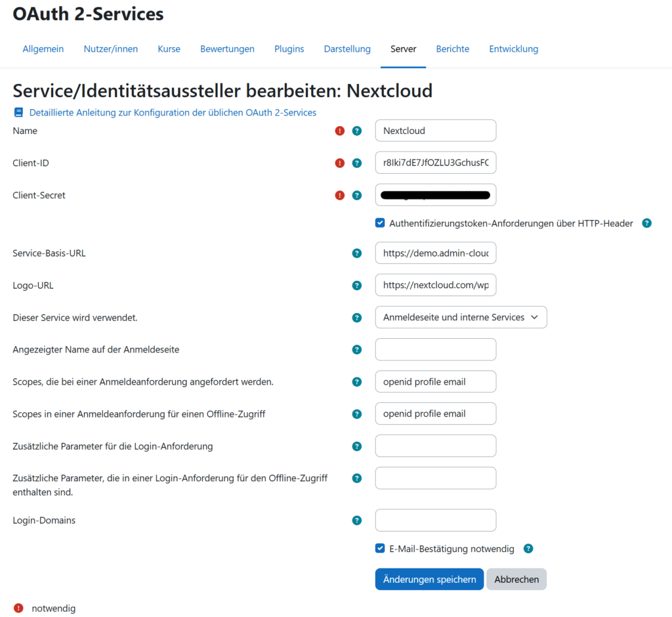Click help icon next to Name field
The width and height of the screenshot is (672, 617).
click(x=357, y=131)
